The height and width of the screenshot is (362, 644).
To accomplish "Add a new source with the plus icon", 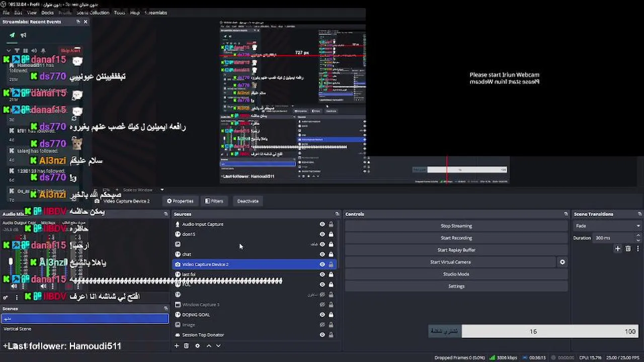I will [x=177, y=346].
